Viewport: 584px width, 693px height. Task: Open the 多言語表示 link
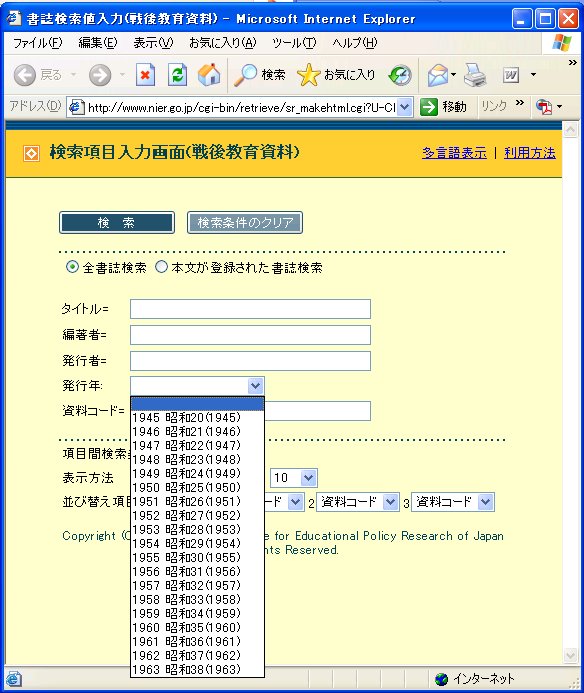[x=454, y=153]
